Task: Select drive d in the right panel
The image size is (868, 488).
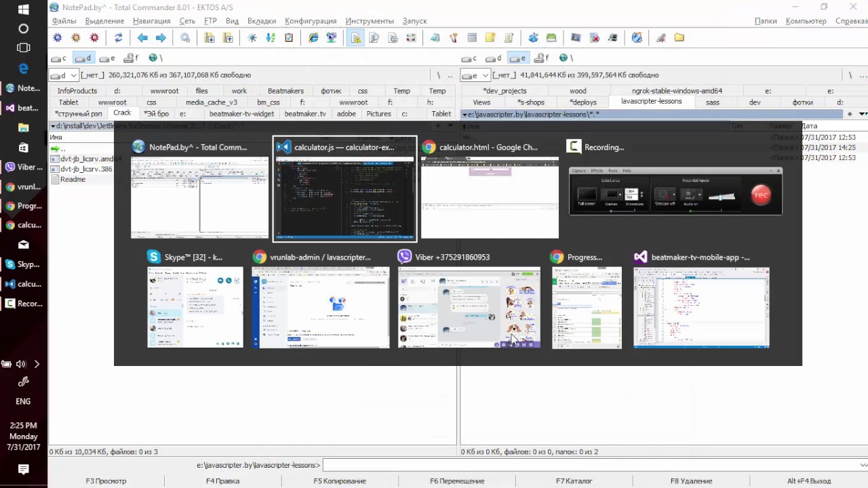Action: 494,58
